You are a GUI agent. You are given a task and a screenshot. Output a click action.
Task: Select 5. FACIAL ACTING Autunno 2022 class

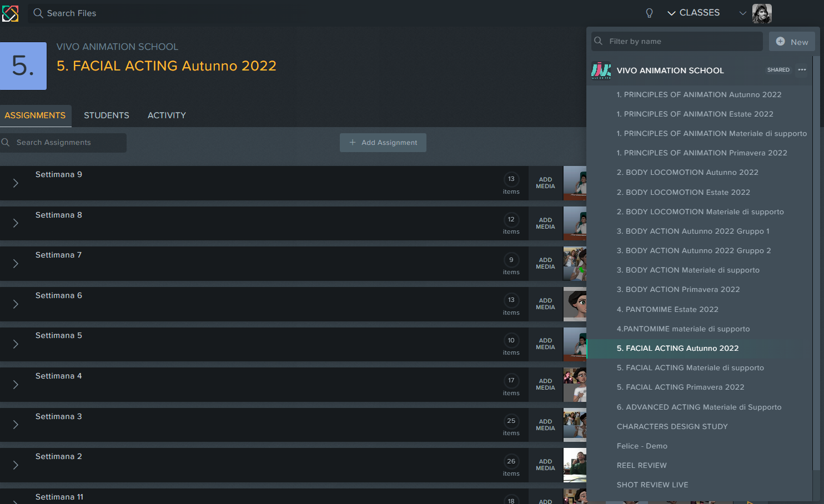(699, 349)
